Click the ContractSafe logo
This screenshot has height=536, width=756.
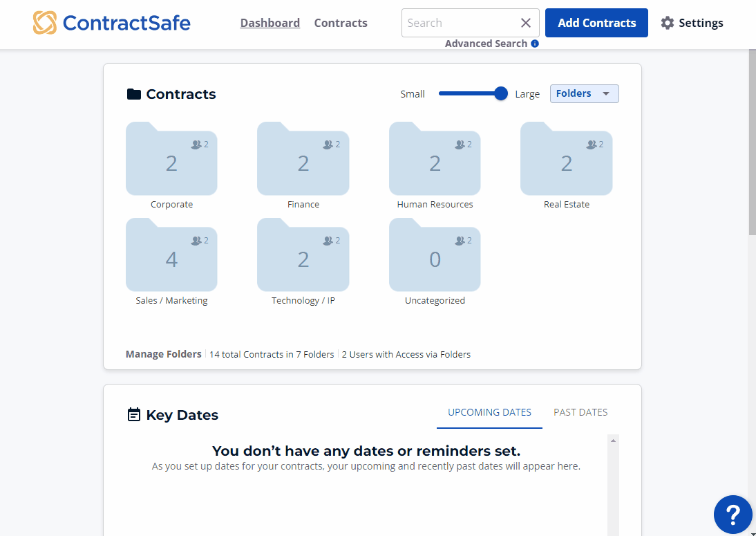[111, 22]
